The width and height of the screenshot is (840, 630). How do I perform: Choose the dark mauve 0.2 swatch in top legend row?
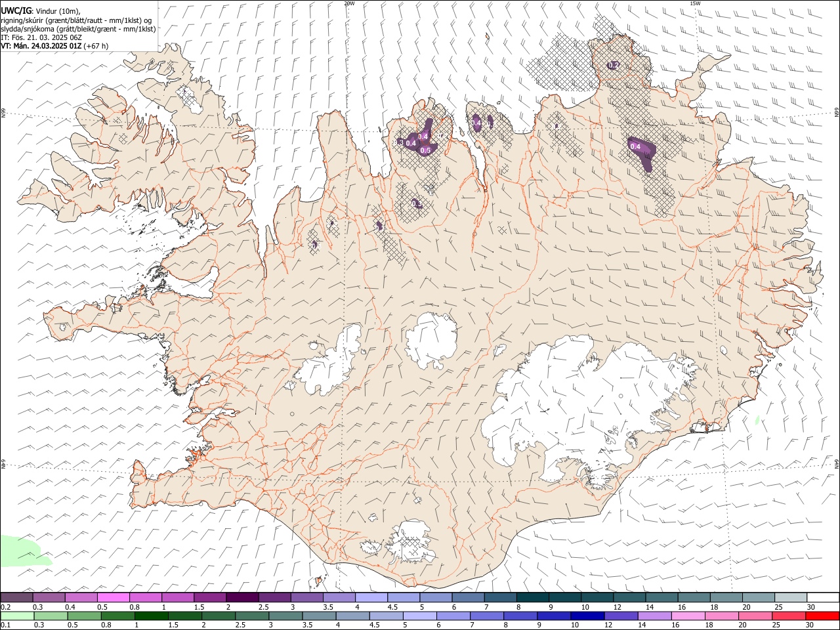pyautogui.click(x=16, y=598)
